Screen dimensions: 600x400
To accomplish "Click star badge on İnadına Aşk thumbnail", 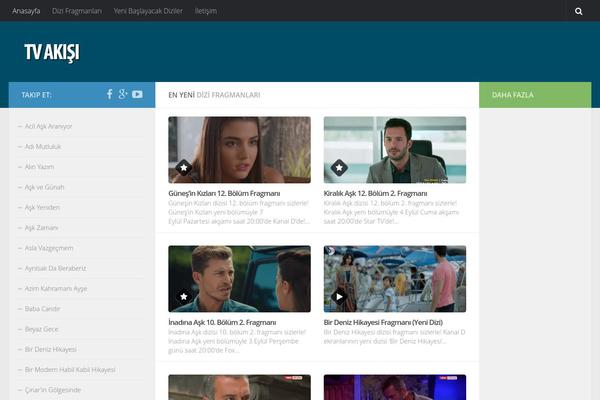I will tap(184, 296).
